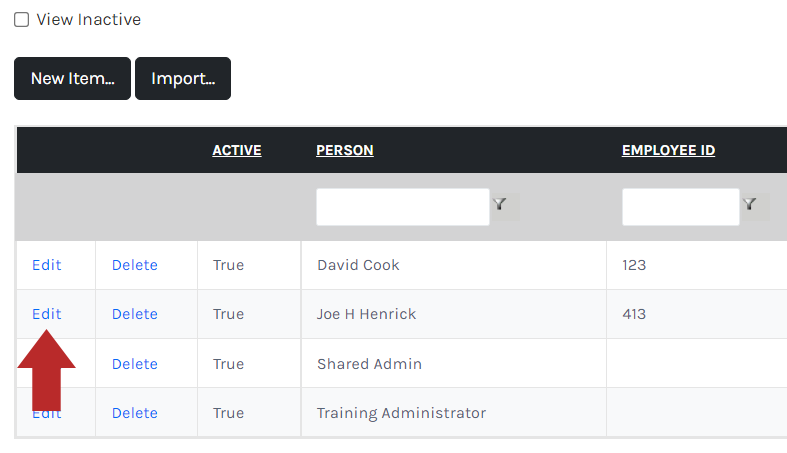Focus the Person filter text box
Image resolution: width=787 pixels, height=453 pixels.
403,207
